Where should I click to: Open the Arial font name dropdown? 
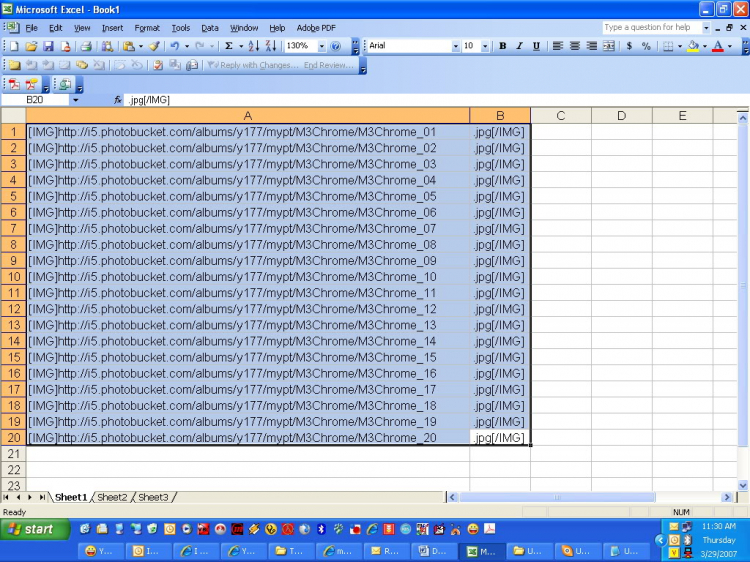click(455, 46)
